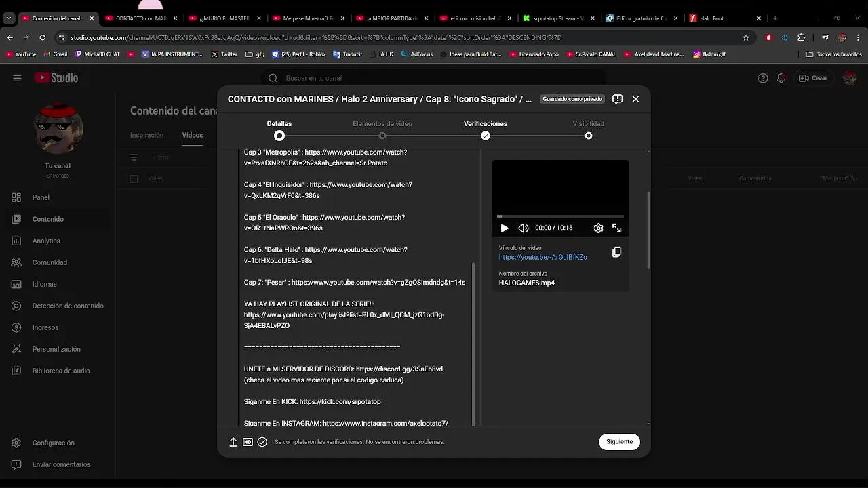This screenshot has width=868, height=488.
Task: Click the HALOGAMES.mp4 file name
Action: point(527,283)
